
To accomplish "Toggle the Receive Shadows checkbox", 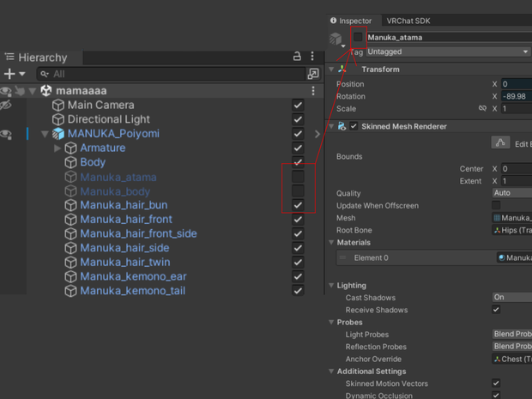I will click(496, 310).
